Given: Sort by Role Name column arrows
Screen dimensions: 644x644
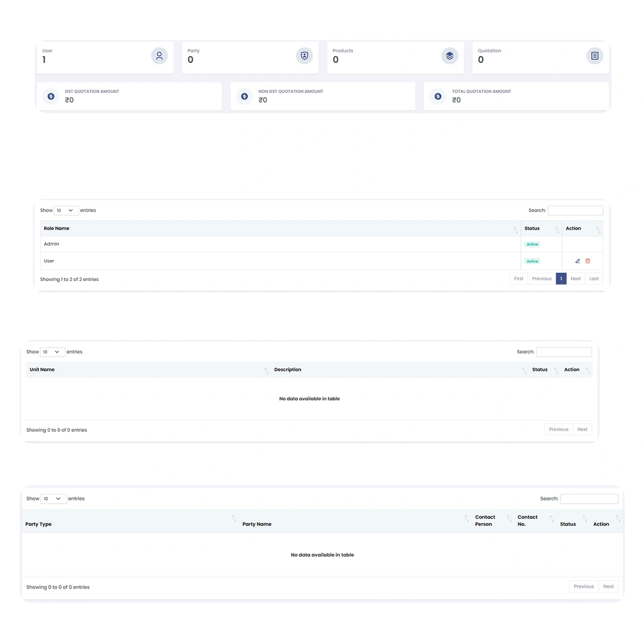Looking at the screenshot, I should [515, 230].
